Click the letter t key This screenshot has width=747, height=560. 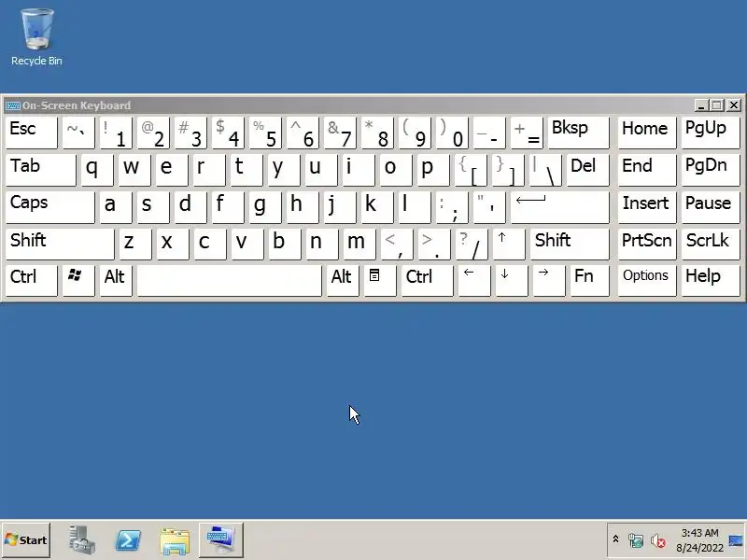[x=247, y=170]
